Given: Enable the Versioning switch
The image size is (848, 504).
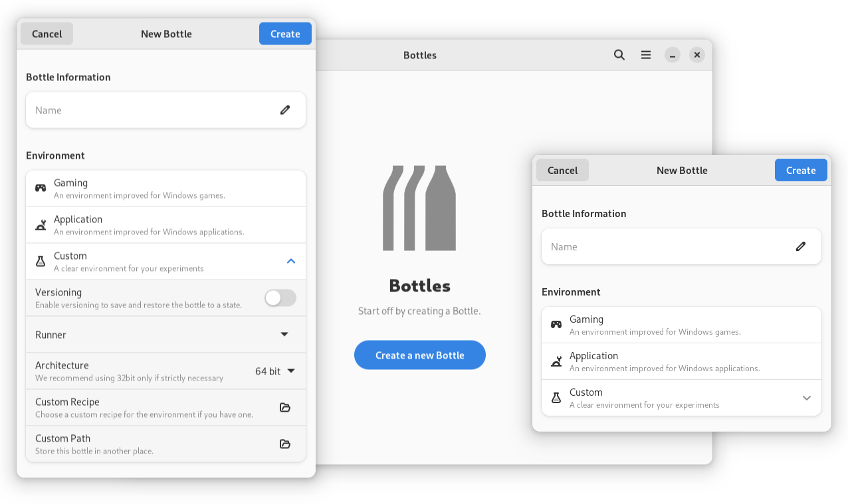Looking at the screenshot, I should pos(280,298).
